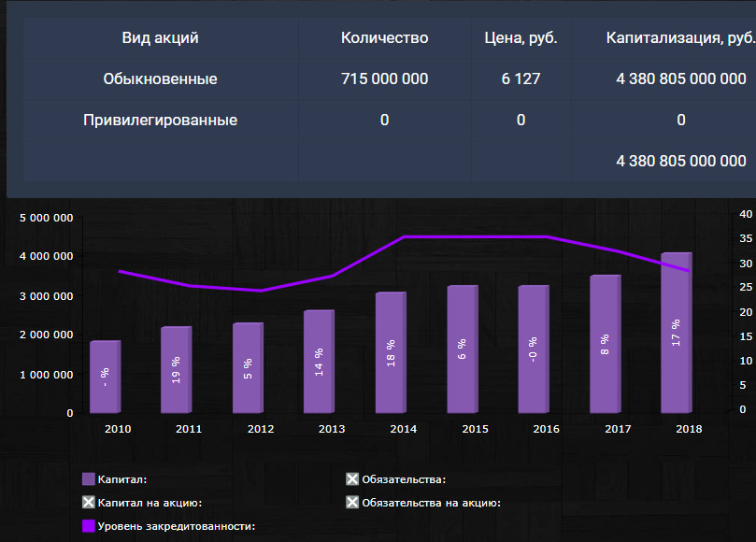Click the 2015 year axis label
The height and width of the screenshot is (542, 756).
pyautogui.click(x=474, y=429)
